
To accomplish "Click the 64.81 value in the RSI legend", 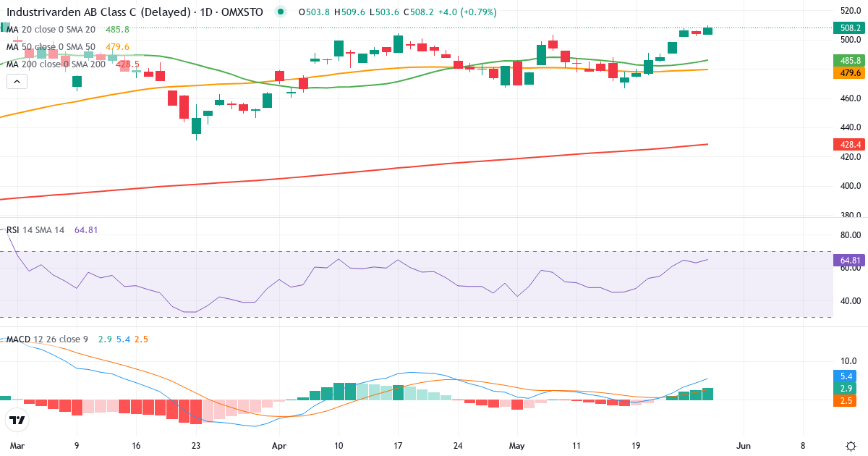I will pos(86,230).
